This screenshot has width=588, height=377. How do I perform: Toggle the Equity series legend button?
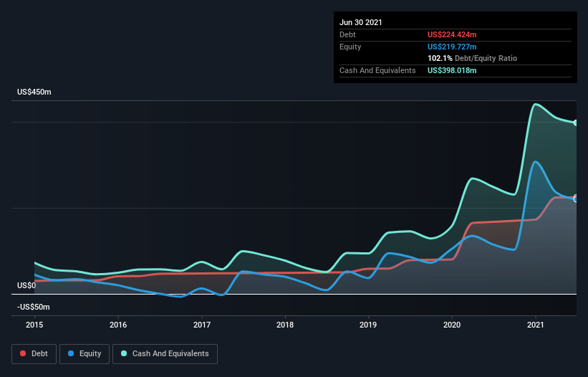[x=85, y=354]
